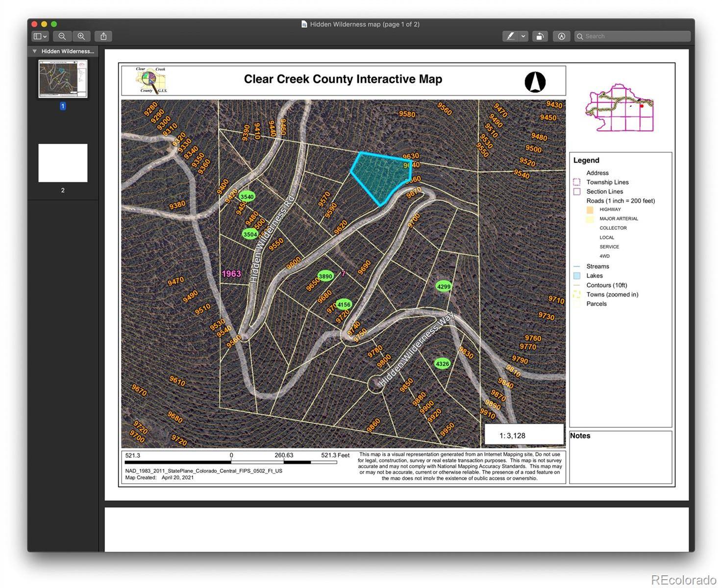Click the Township Lines legend symbol

pos(577,182)
